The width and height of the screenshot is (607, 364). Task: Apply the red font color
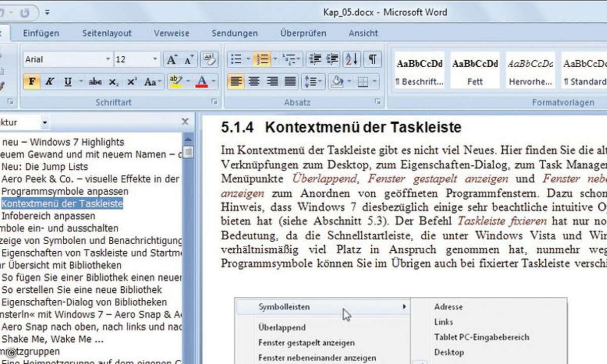click(x=202, y=81)
